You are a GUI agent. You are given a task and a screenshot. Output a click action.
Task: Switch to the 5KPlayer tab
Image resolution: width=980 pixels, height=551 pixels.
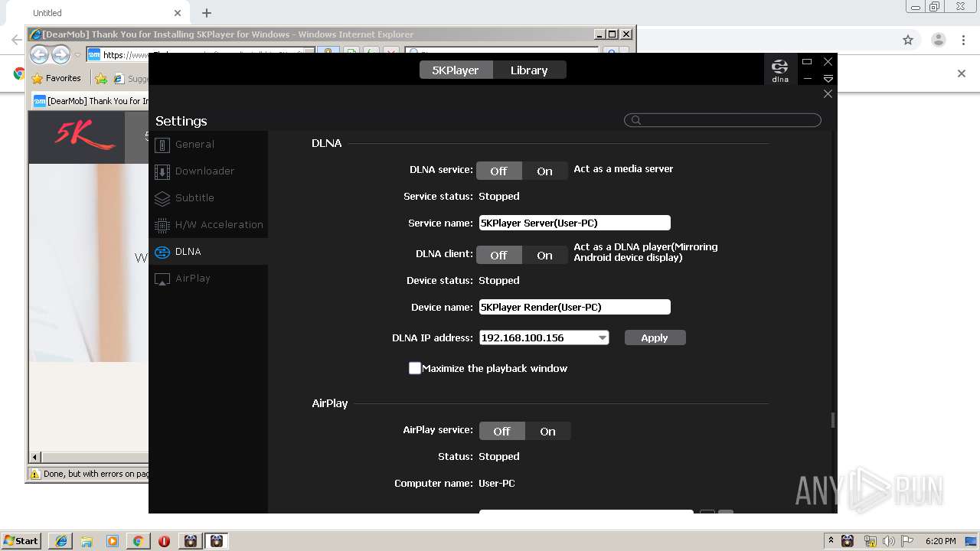coord(456,70)
